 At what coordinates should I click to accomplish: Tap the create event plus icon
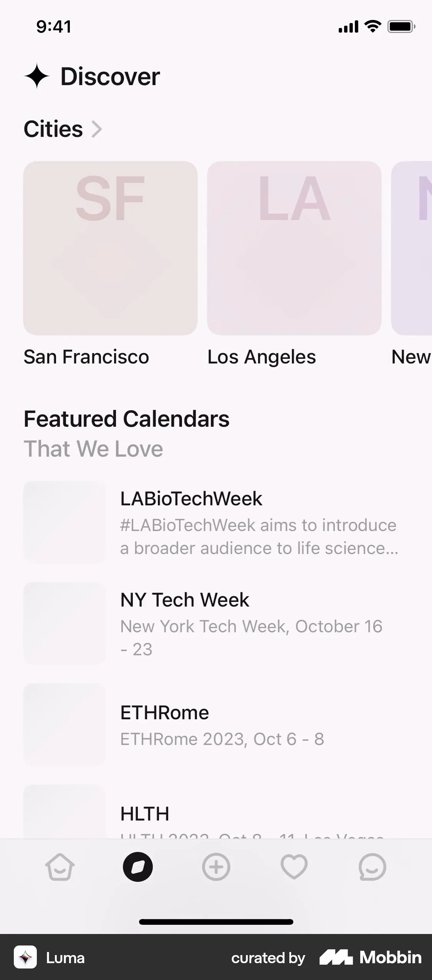point(216,867)
